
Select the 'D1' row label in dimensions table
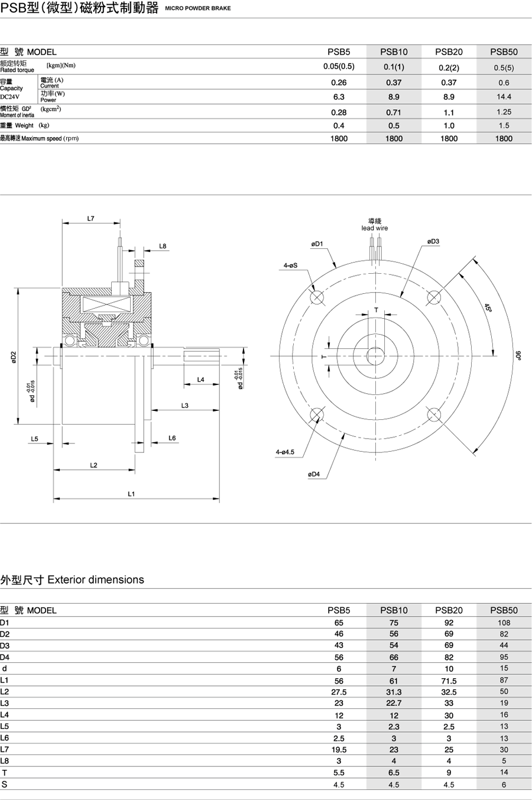point(5,622)
